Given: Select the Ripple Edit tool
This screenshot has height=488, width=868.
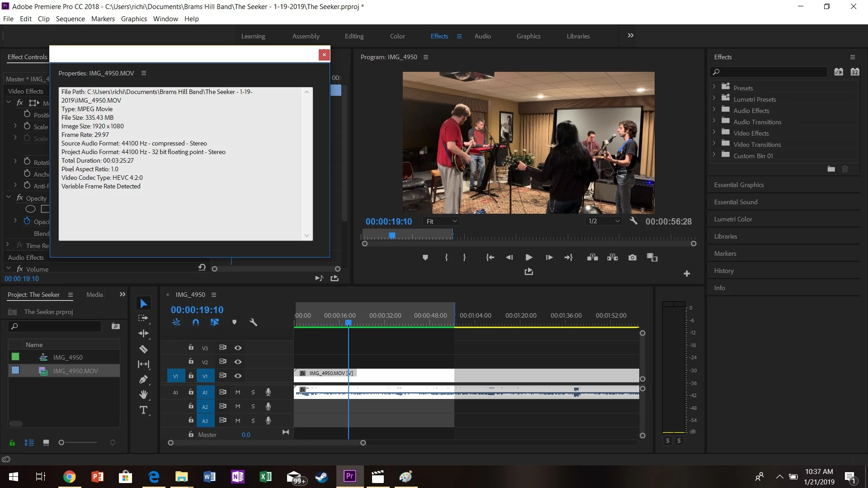Looking at the screenshot, I should pyautogui.click(x=143, y=333).
